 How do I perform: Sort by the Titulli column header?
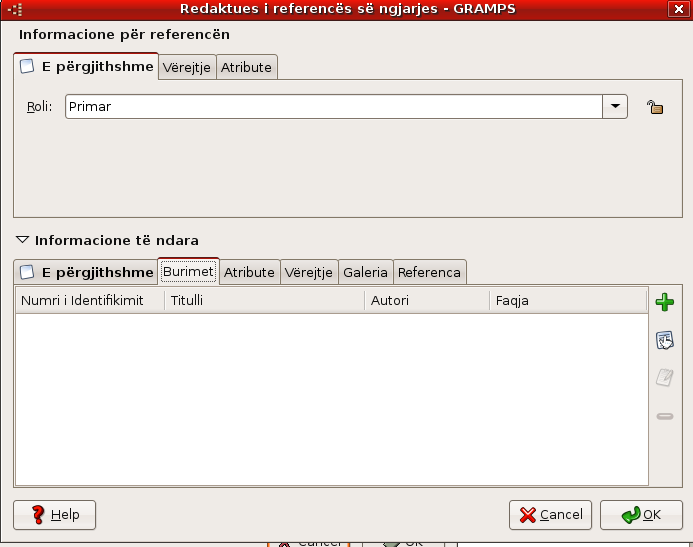coord(264,300)
